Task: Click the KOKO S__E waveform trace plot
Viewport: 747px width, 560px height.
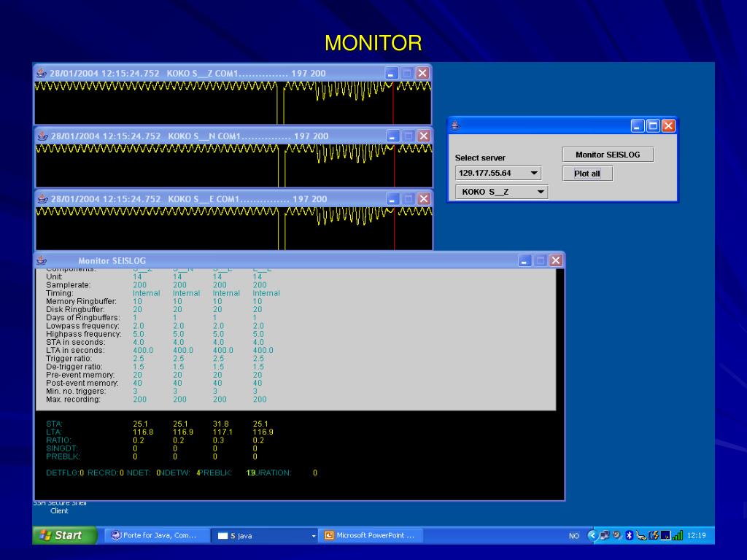Action: tap(234, 228)
